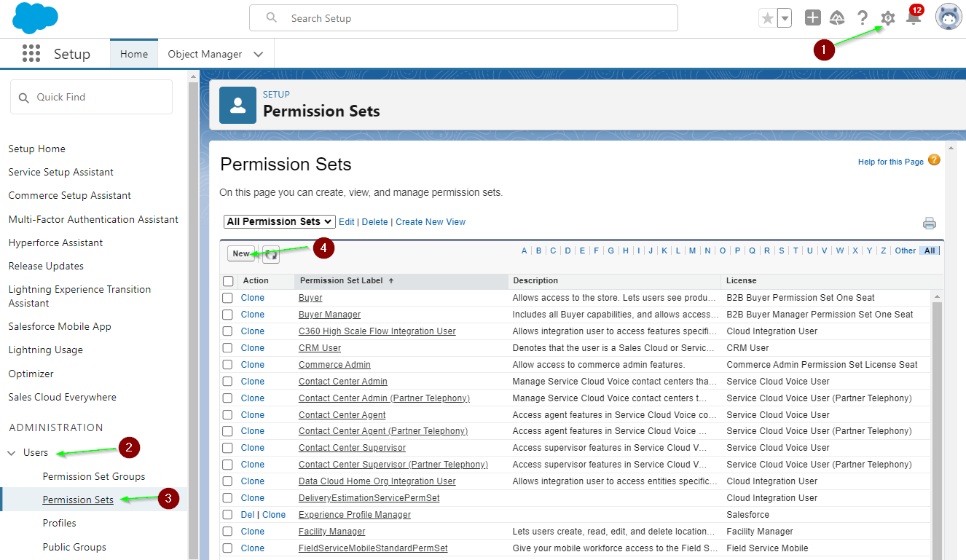
Task: Open the Trailhead guidance icon
Action: pyautogui.click(x=837, y=17)
